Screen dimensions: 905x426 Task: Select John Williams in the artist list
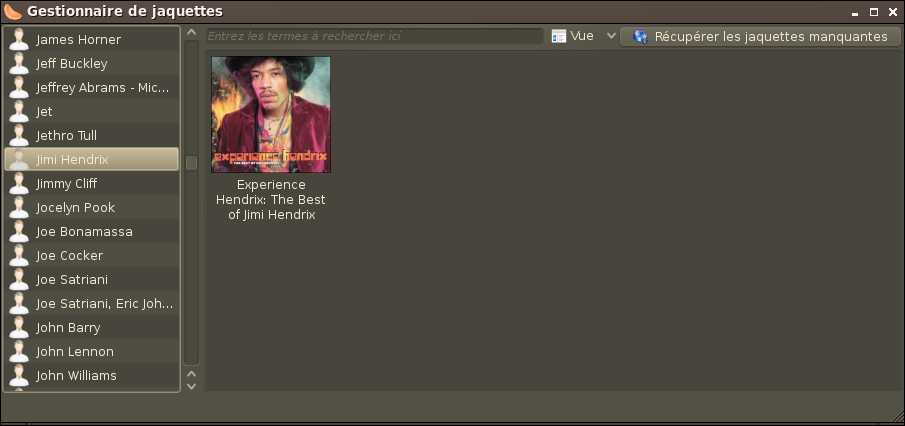click(76, 376)
